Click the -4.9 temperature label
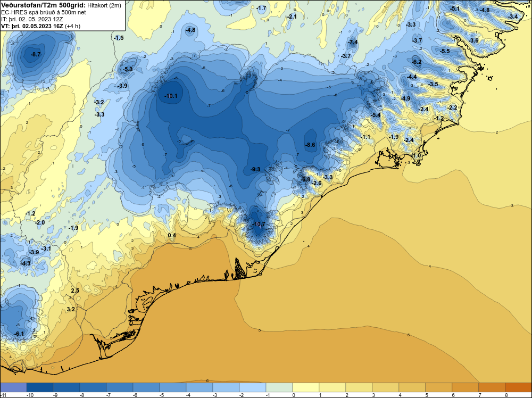Viewport: 532px width, 398px height. click(x=405, y=98)
